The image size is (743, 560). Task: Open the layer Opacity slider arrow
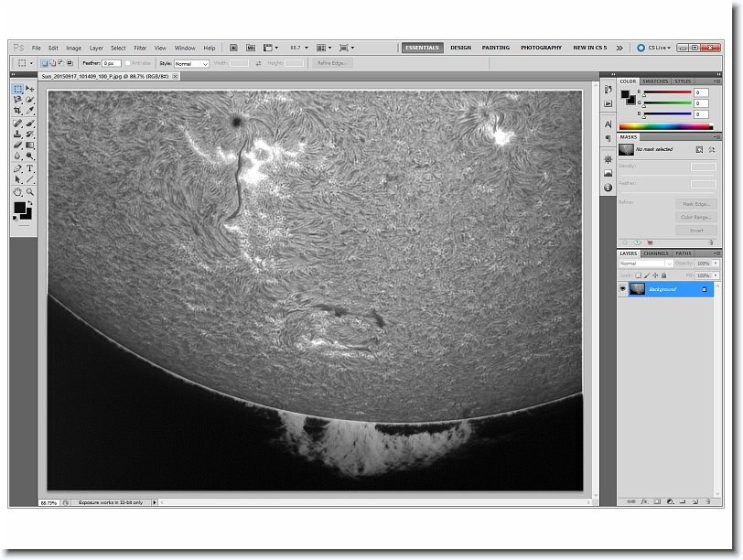click(716, 264)
